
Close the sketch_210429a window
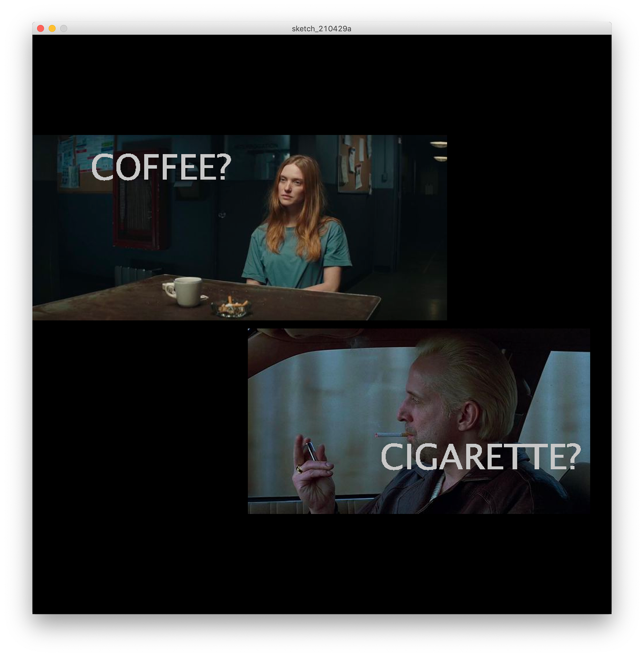(41, 29)
